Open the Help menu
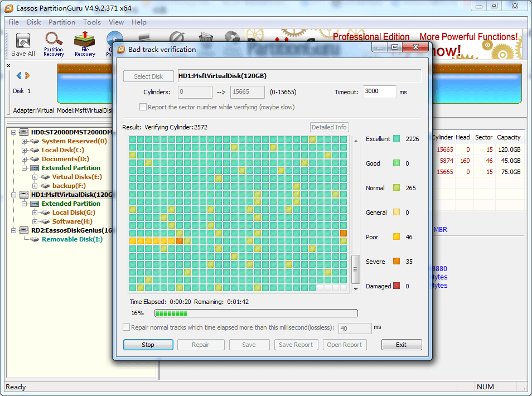The width and height of the screenshot is (532, 396). (x=139, y=22)
